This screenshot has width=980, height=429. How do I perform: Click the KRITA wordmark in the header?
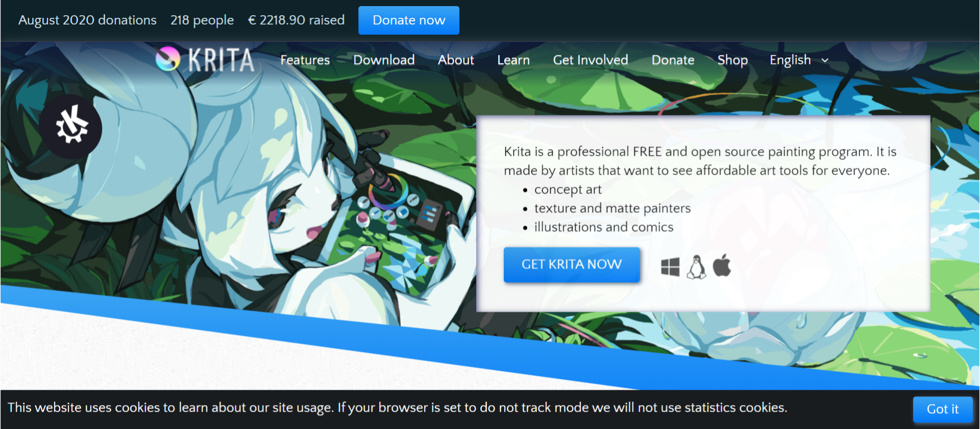point(221,60)
